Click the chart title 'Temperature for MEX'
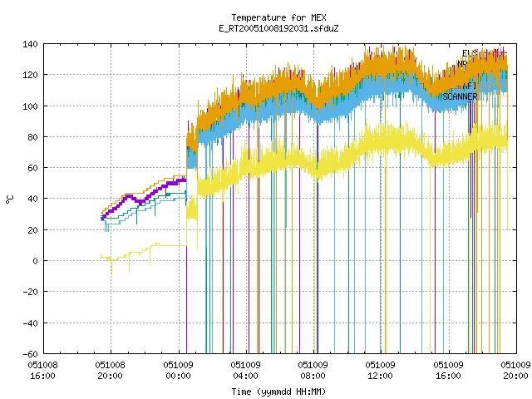Screen dimensions: 532x399 click(278, 17)
